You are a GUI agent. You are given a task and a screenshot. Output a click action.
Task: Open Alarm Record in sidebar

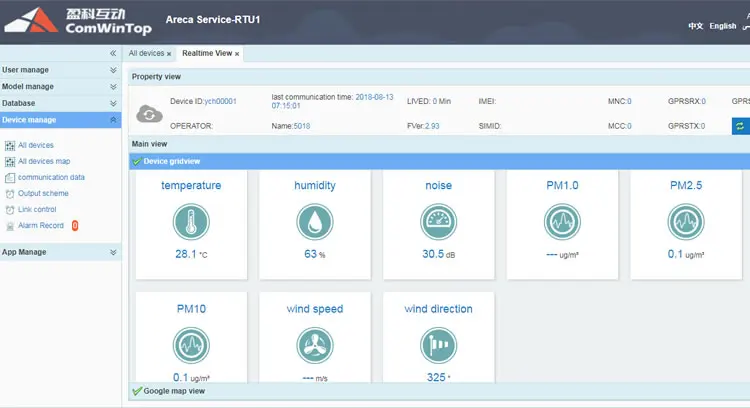coord(40,225)
